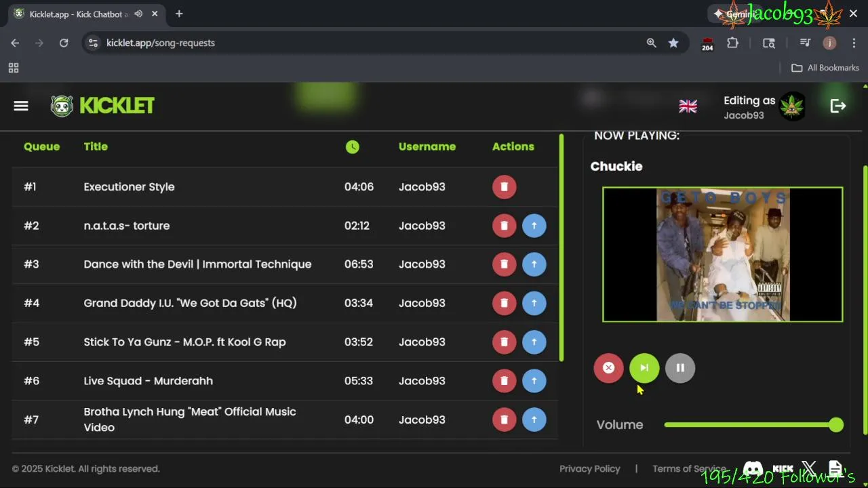Move Dance with the Devil up
The width and height of the screenshot is (868, 488).
[534, 264]
